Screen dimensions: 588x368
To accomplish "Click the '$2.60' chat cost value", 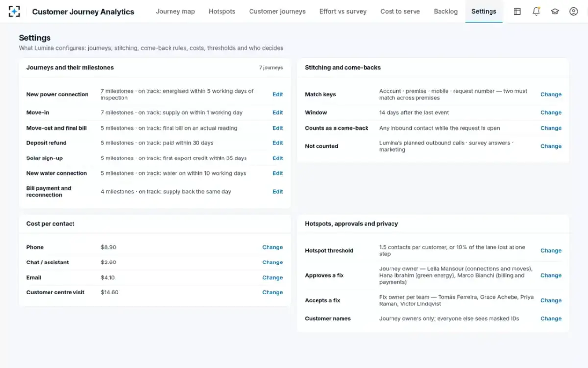I will (x=108, y=262).
